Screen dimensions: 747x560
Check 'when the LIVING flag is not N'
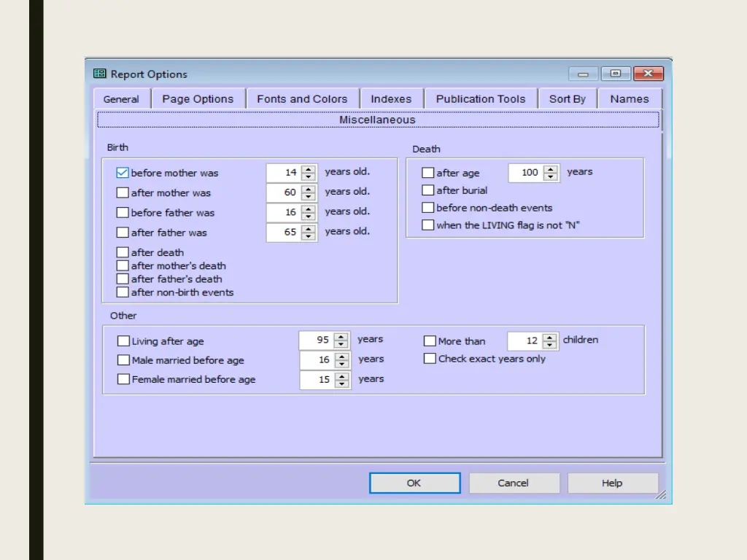(427, 225)
